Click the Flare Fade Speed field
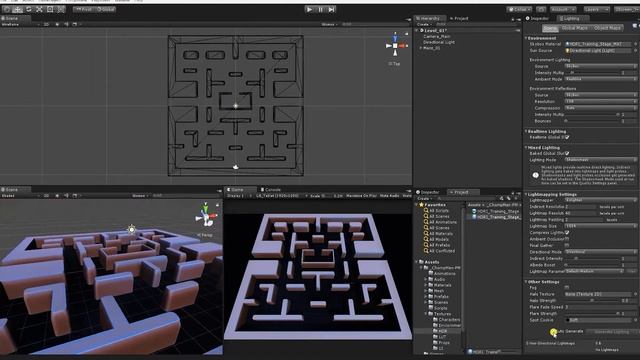The height and width of the screenshot is (360, 640). [601, 307]
